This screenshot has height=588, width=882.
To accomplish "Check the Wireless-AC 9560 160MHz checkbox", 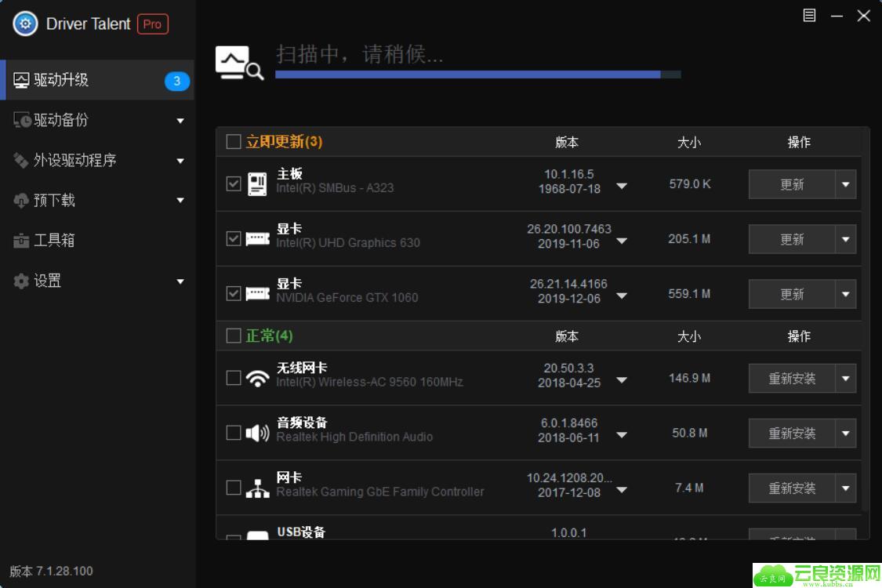I will click(x=234, y=378).
